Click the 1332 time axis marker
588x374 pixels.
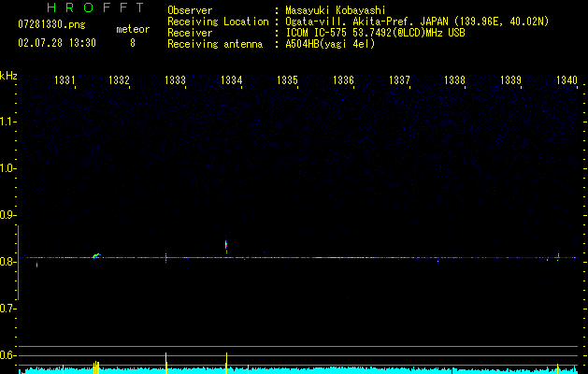(119, 80)
